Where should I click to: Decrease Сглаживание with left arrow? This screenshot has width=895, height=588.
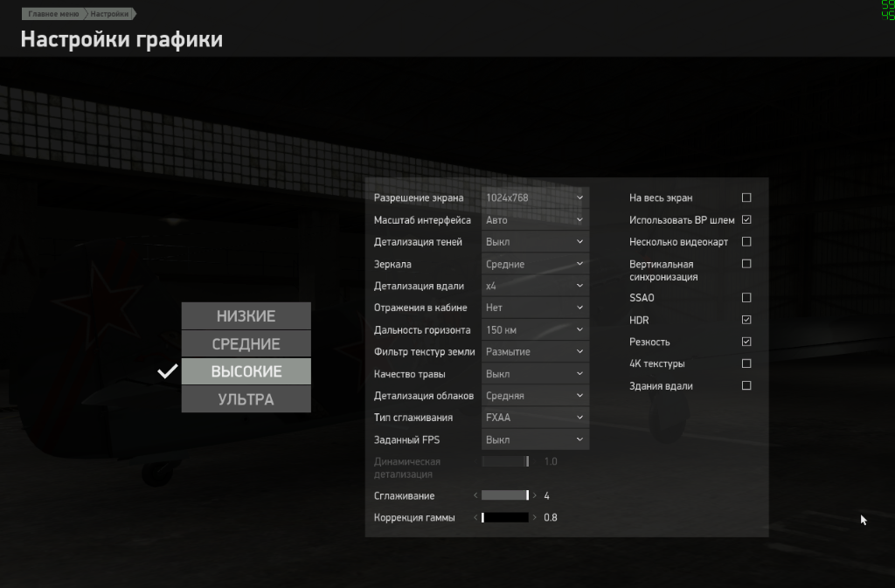point(475,495)
